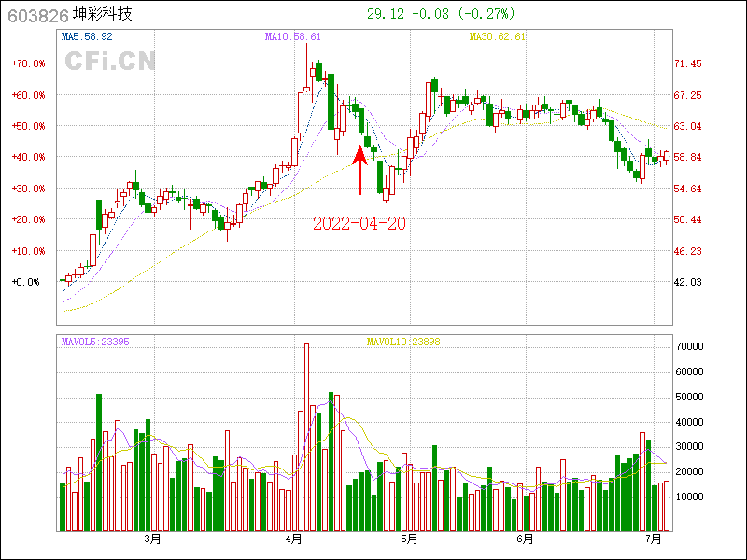Click the 70000 volume axis label
The width and height of the screenshot is (747, 560).
tap(689, 346)
